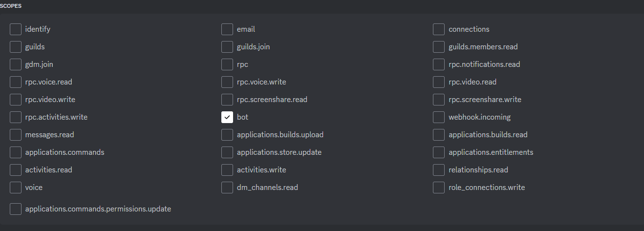Tick the webhook.incoming checkbox

pos(439,117)
